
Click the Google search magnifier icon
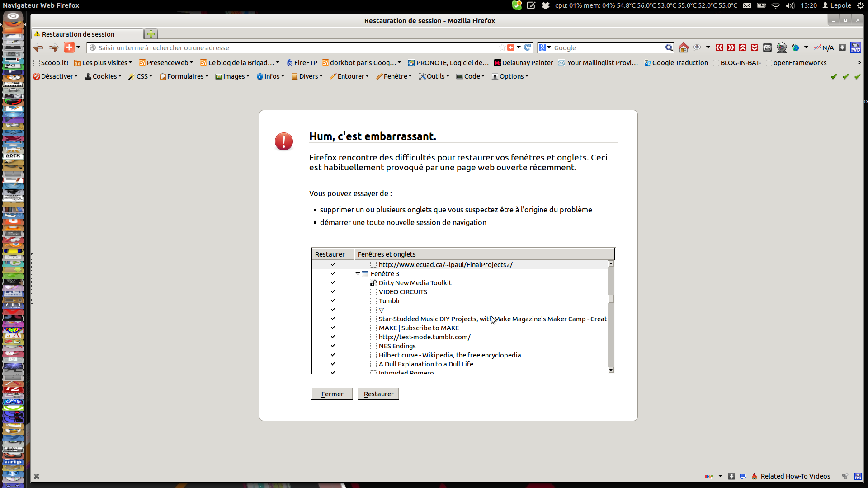669,47
